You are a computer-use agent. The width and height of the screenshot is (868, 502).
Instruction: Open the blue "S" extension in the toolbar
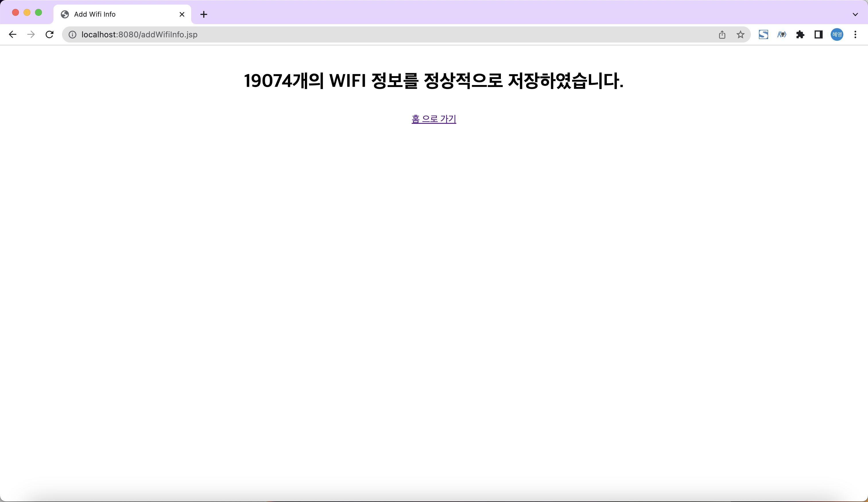(x=763, y=34)
